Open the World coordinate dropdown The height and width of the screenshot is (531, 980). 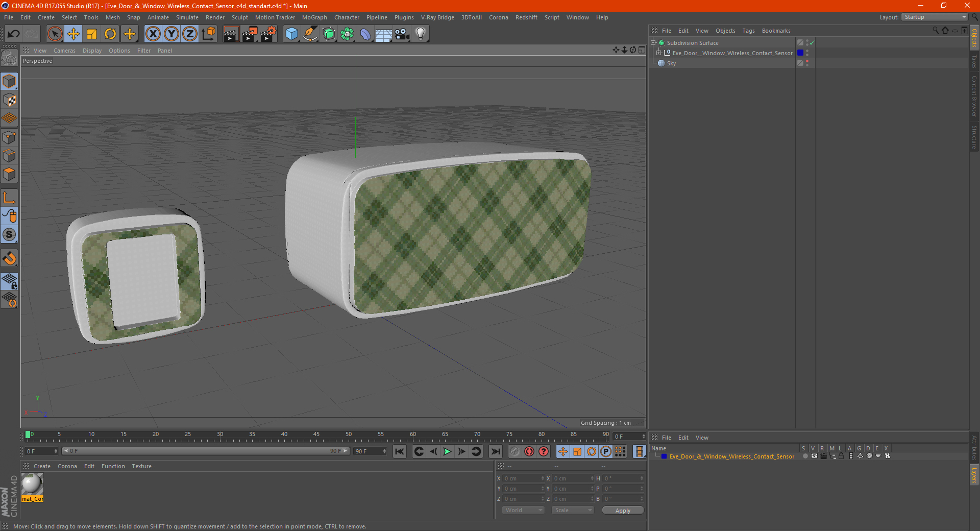[x=523, y=510]
